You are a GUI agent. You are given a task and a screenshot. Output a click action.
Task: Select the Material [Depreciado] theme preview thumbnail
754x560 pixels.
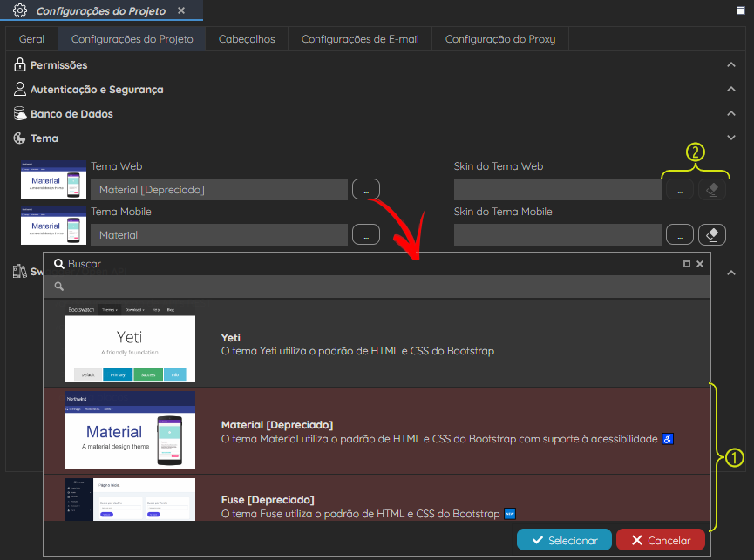130,430
